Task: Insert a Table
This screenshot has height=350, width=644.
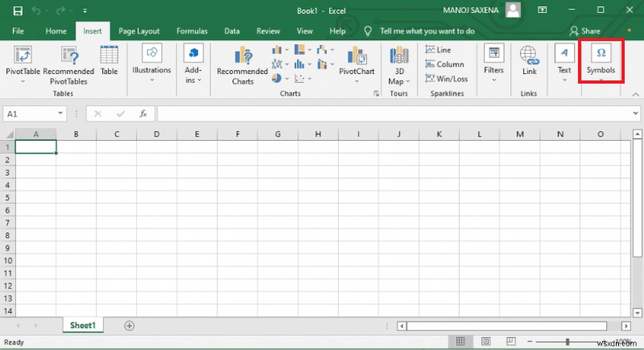Action: (109, 60)
